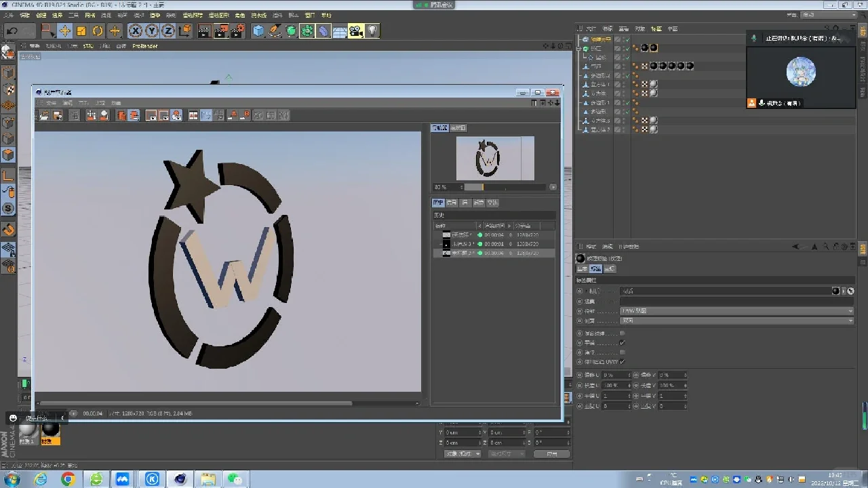Click the offset V value stepper

point(685,375)
